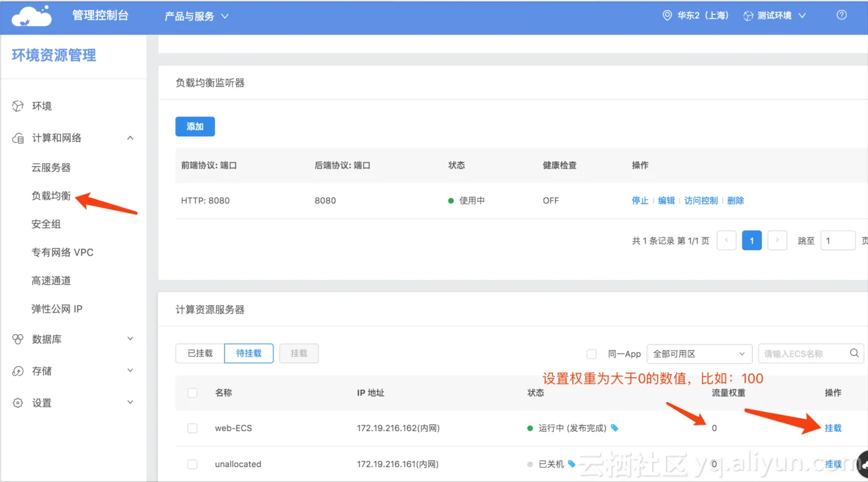
Task: Toggle the select-all checkbox in server table
Action: [192, 393]
